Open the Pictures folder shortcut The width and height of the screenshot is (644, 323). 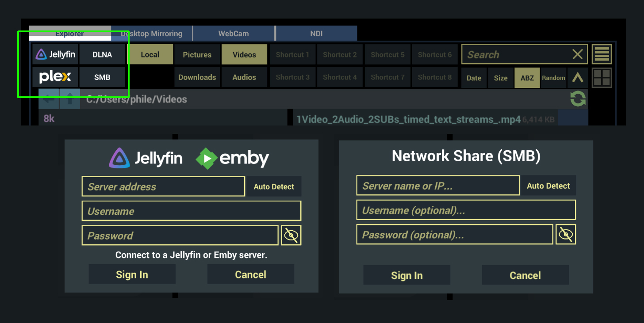(x=197, y=55)
